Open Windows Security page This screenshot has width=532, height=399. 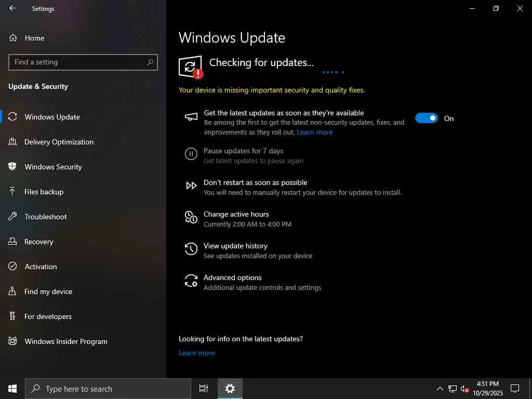point(83,167)
